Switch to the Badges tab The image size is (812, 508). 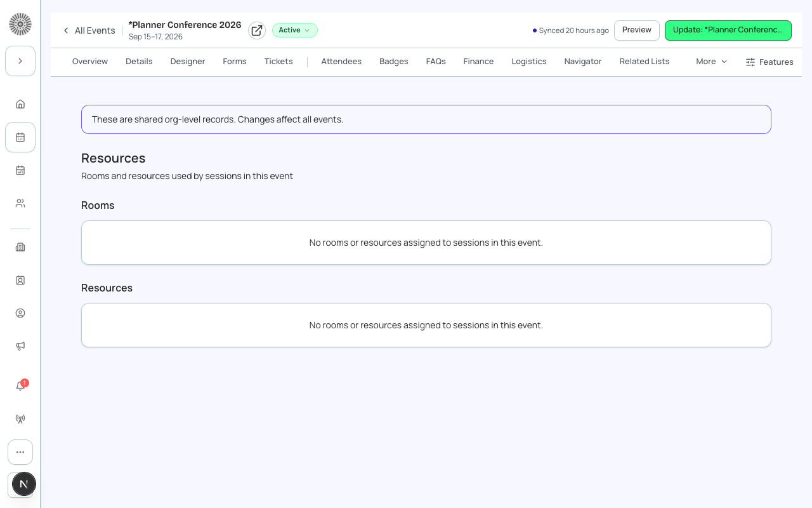coord(394,62)
